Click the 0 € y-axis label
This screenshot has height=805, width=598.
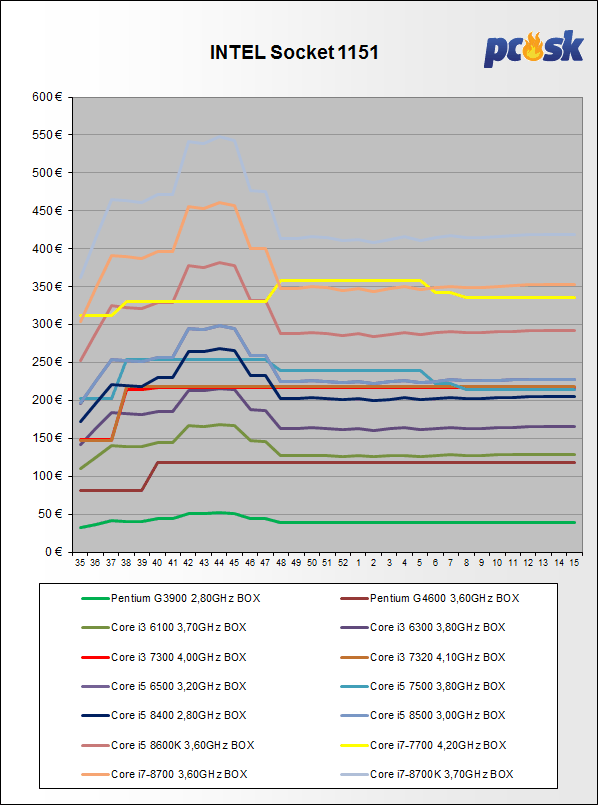click(x=52, y=552)
